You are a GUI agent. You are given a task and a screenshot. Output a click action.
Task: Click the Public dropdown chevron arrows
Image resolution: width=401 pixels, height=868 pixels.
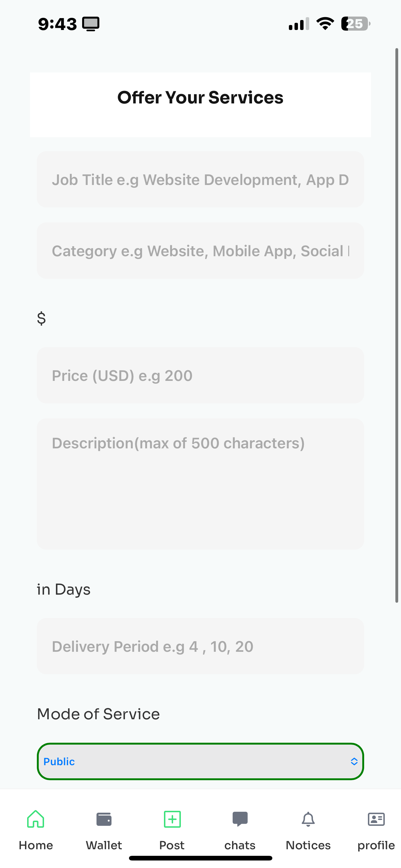pos(354,761)
